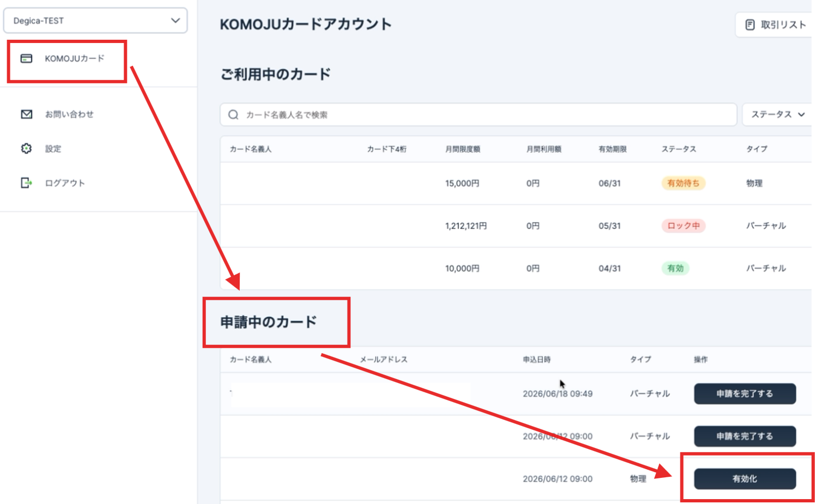Click the 申込日時 column header
Screen dimensions: 815x504
pos(537,360)
